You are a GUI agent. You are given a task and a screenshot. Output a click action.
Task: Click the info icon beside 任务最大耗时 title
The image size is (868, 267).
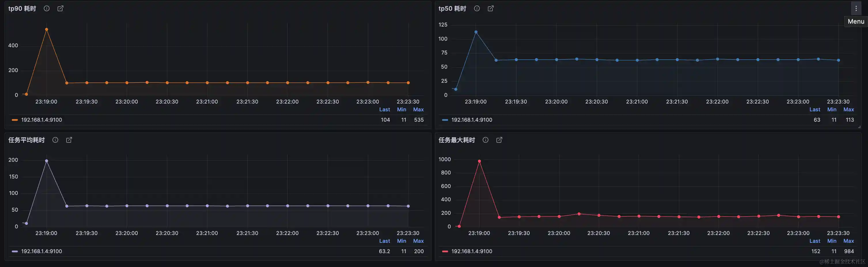[x=486, y=140]
